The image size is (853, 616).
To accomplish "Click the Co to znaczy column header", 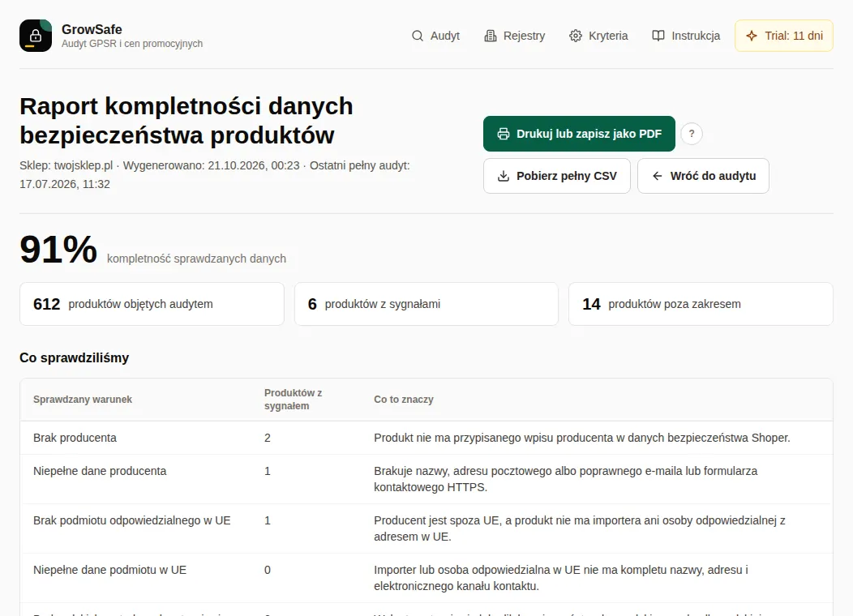I will point(404,400).
